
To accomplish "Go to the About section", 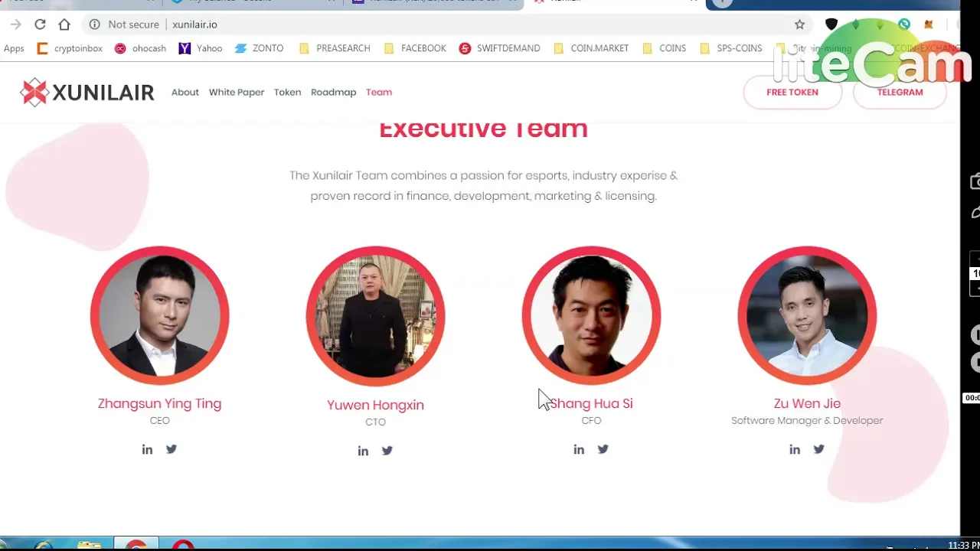I will [x=185, y=92].
